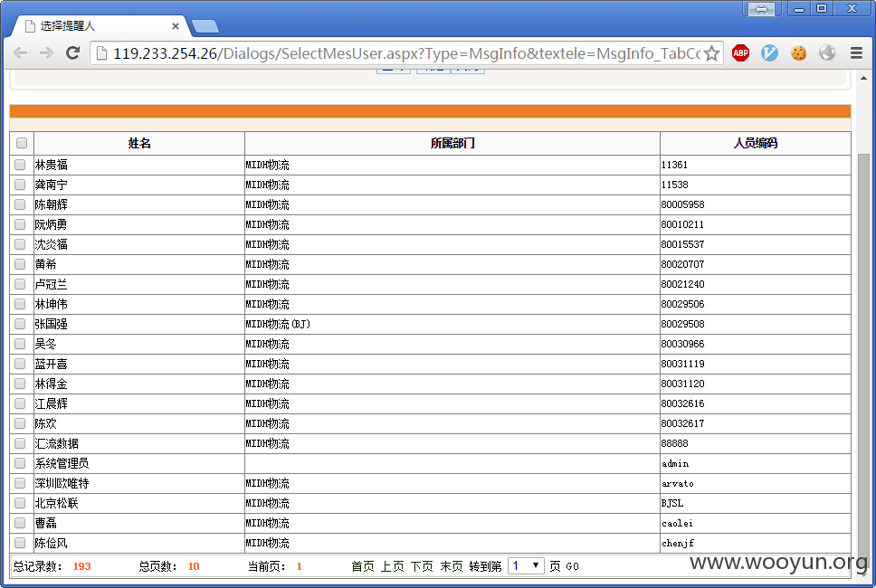Check the box for 吴冬
876x588 pixels.
click(x=20, y=344)
